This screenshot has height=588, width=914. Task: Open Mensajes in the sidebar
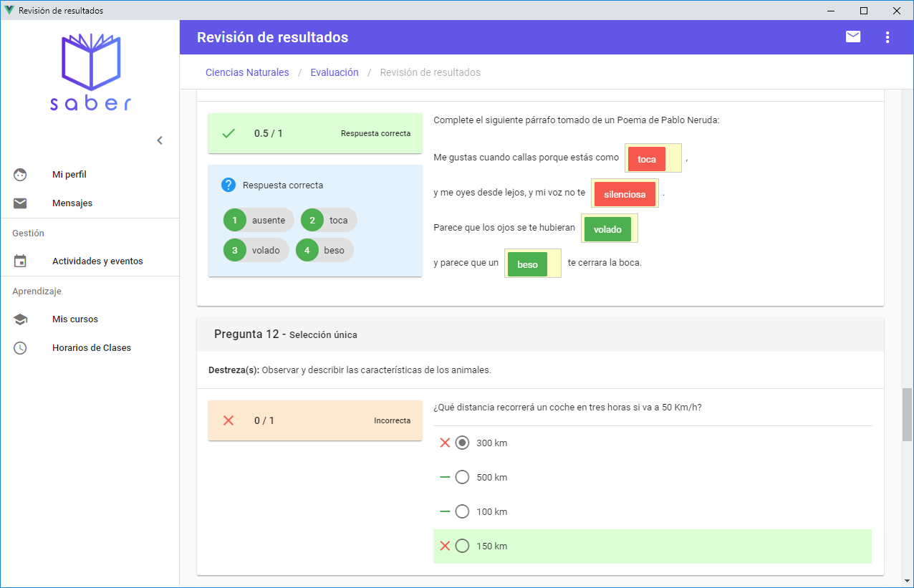tap(90, 203)
